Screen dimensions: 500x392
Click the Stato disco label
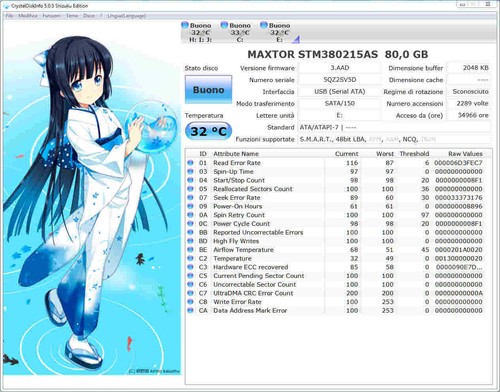pos(201,68)
